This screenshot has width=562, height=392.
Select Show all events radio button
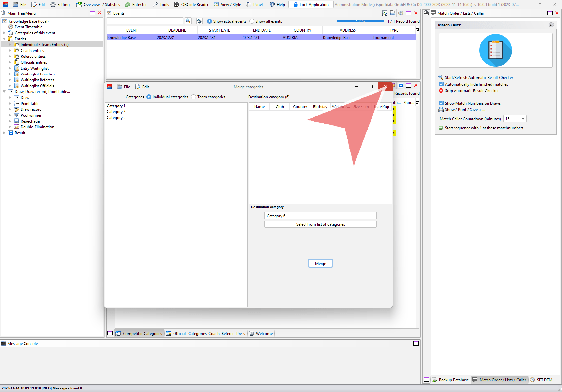(252, 21)
